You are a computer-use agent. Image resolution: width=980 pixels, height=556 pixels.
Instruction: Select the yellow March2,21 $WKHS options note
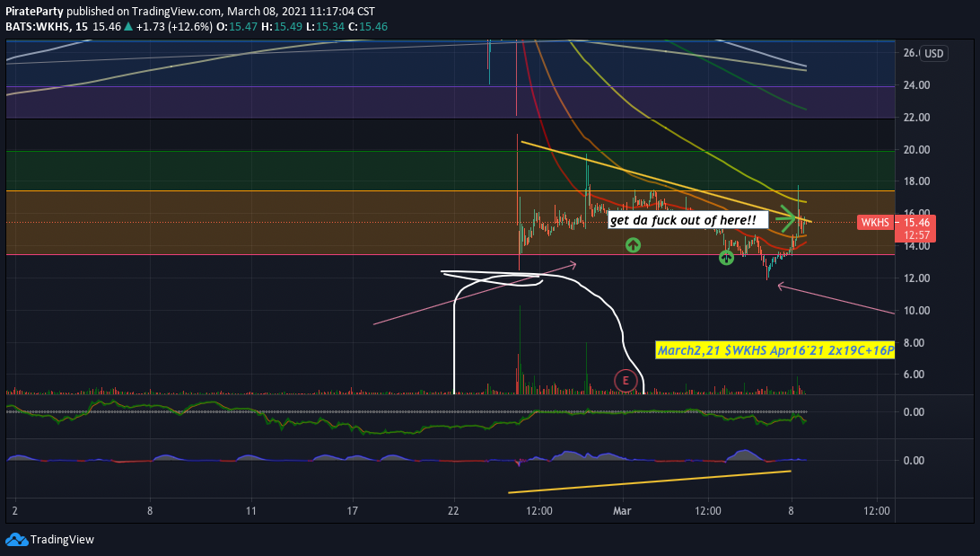[x=775, y=350]
